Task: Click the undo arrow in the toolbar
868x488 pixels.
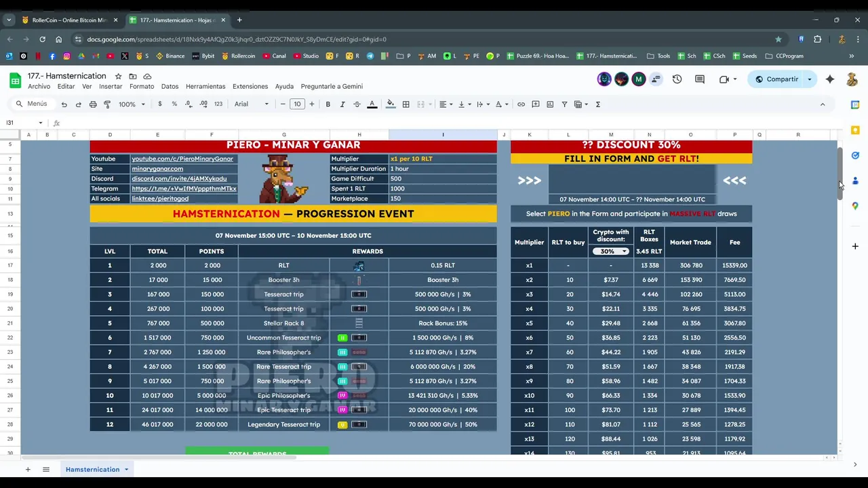Action: [x=64, y=104]
